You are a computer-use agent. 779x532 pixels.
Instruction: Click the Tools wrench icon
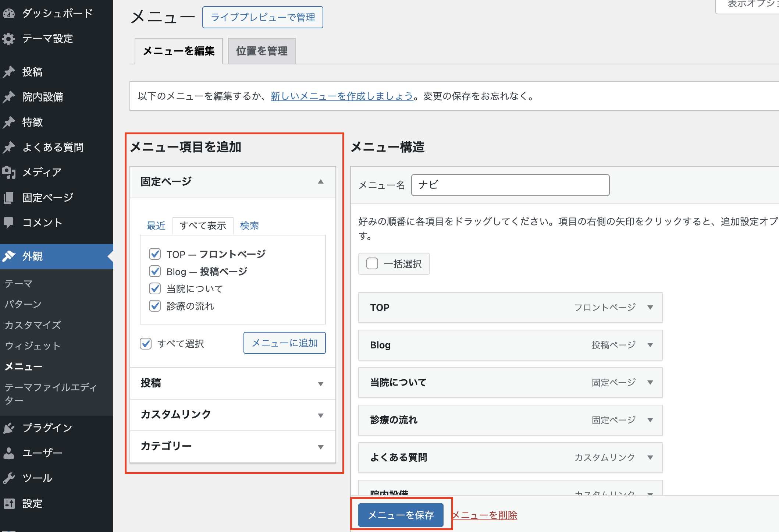[9, 478]
